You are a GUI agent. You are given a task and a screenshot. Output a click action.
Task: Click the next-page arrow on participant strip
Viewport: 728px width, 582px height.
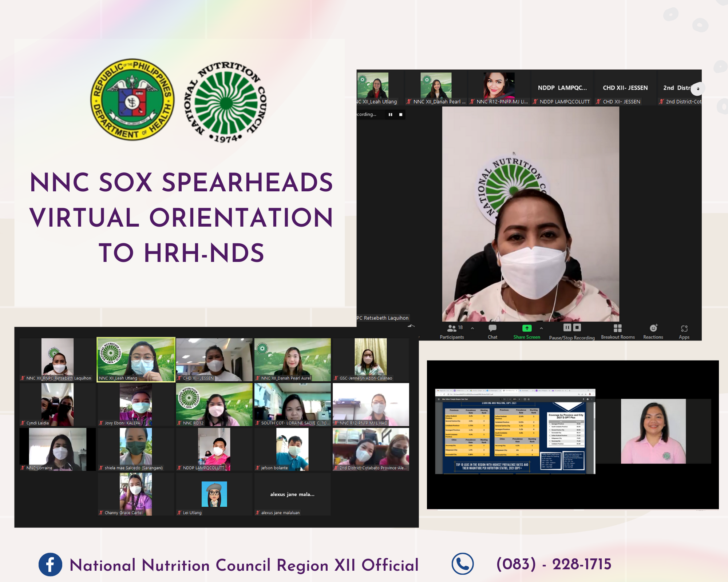coord(697,89)
